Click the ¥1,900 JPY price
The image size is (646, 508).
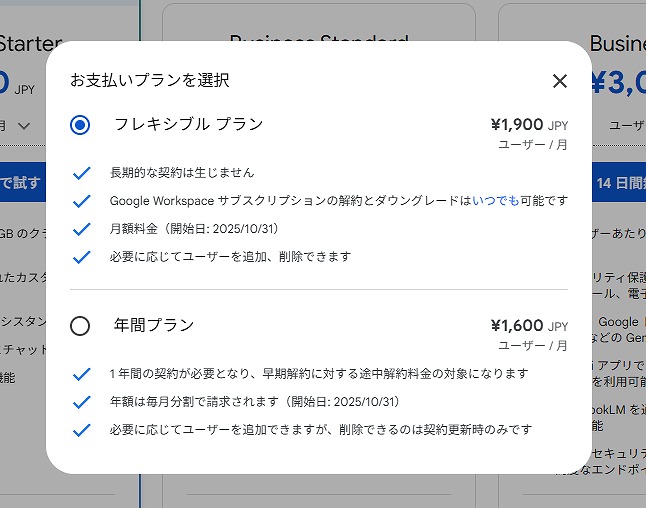[528, 125]
